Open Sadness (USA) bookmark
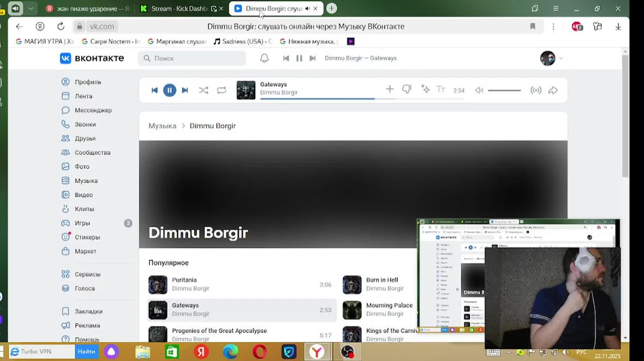Image resolution: width=644 pixels, height=361 pixels. tap(243, 42)
